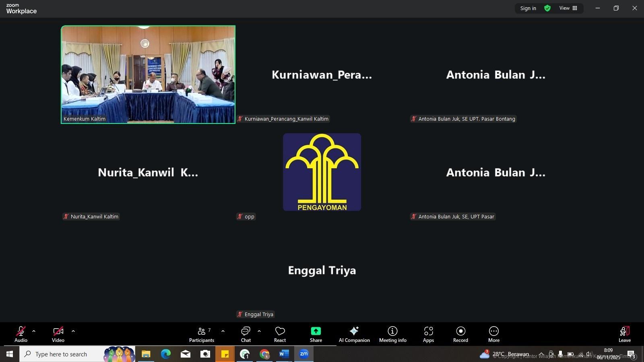Open the More options menu
644x362 pixels.
click(x=494, y=334)
